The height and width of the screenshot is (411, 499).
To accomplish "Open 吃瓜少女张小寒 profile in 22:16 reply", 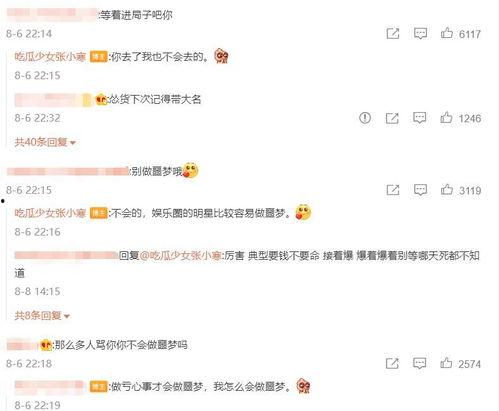I will 50,213.
